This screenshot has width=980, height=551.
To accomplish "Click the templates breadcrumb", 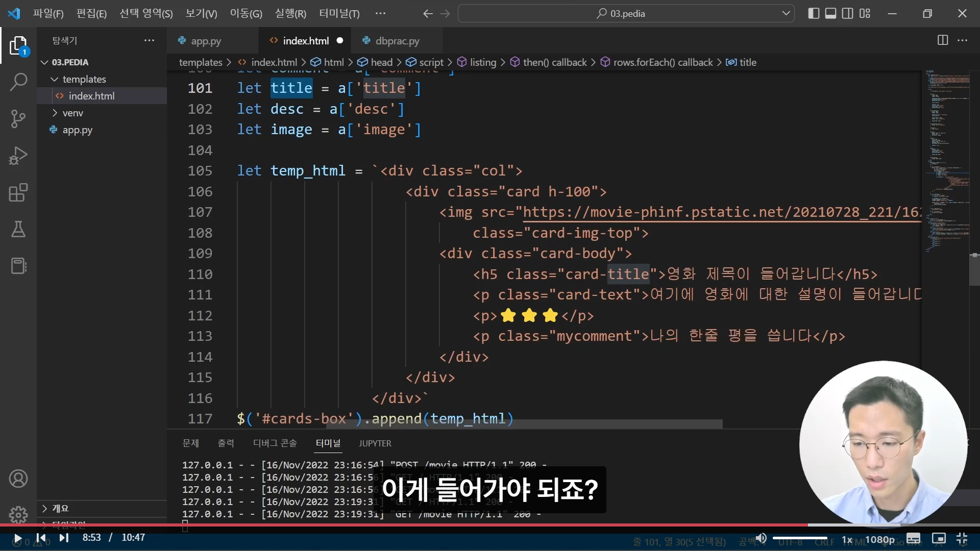I will pyautogui.click(x=201, y=62).
